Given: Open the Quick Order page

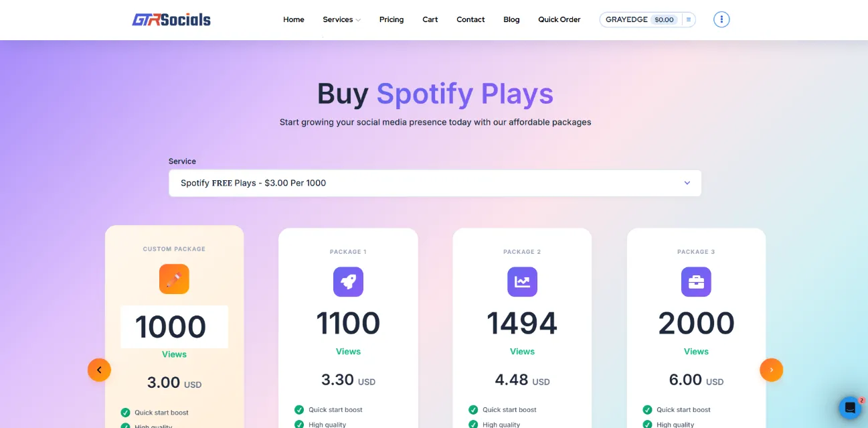Looking at the screenshot, I should point(559,19).
